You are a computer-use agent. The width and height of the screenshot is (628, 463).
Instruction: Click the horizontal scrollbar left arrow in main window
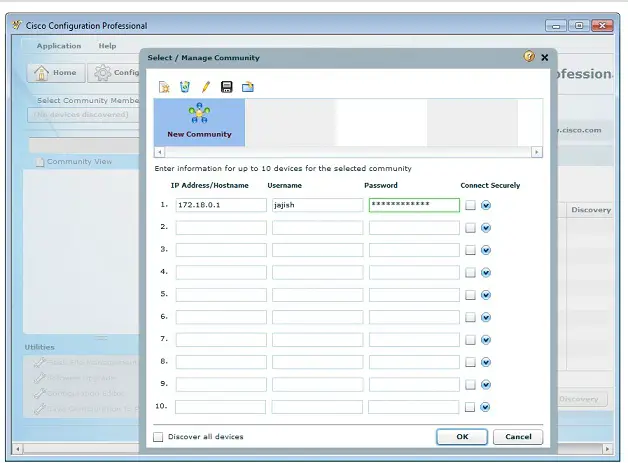point(18,449)
